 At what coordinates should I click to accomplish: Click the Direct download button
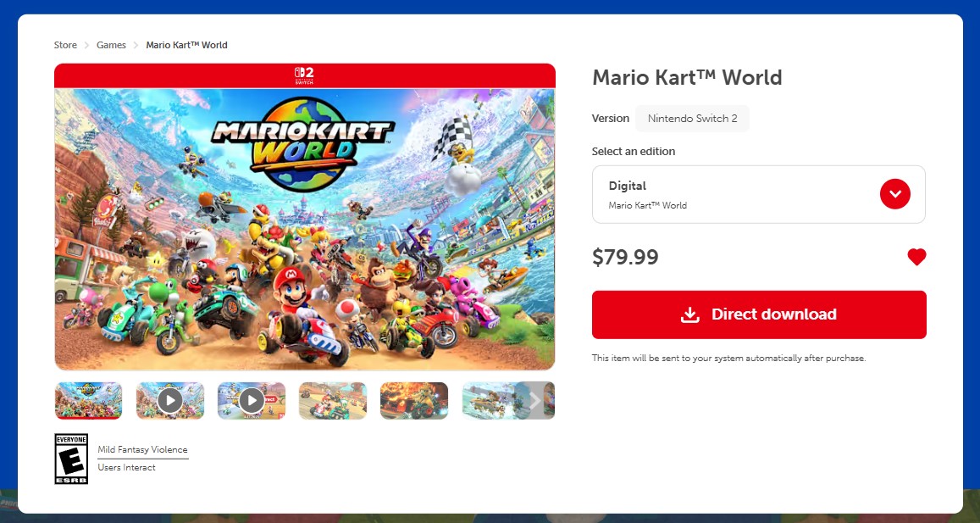click(759, 314)
